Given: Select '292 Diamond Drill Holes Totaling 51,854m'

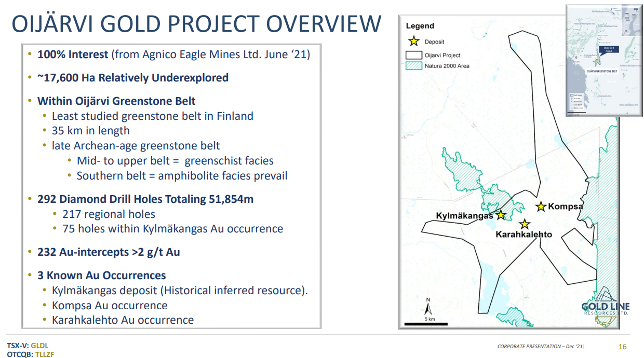Looking at the screenshot, I should [145, 199].
